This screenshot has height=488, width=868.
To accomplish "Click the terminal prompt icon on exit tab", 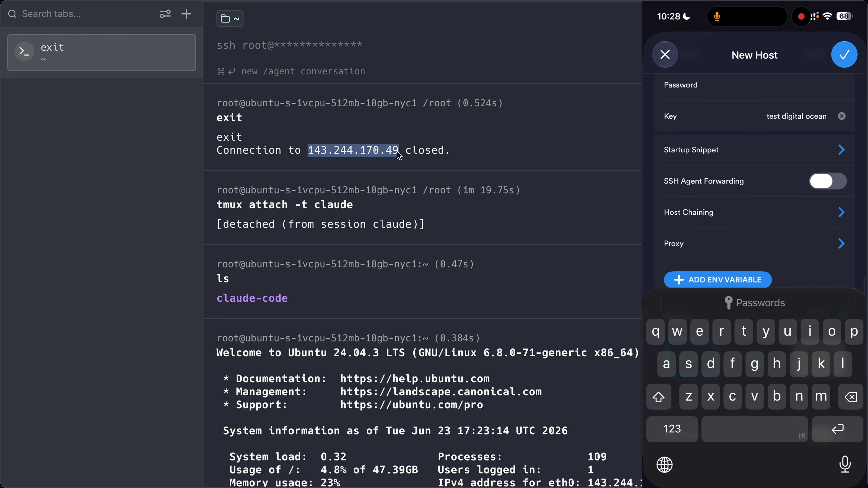I will [x=24, y=51].
